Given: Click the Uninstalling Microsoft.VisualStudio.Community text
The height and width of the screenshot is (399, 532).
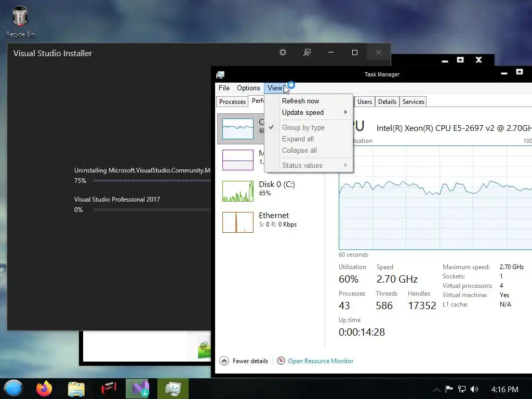Looking at the screenshot, I should pos(142,170).
